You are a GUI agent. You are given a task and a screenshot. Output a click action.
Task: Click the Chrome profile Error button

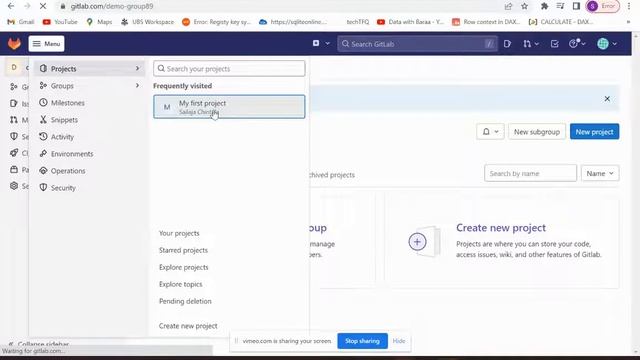pyautogui.click(x=603, y=6)
